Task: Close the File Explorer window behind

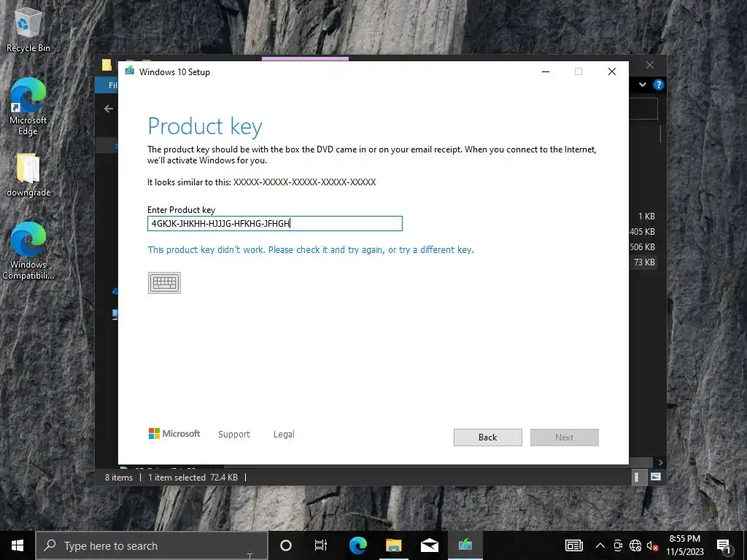Action: coord(650,65)
